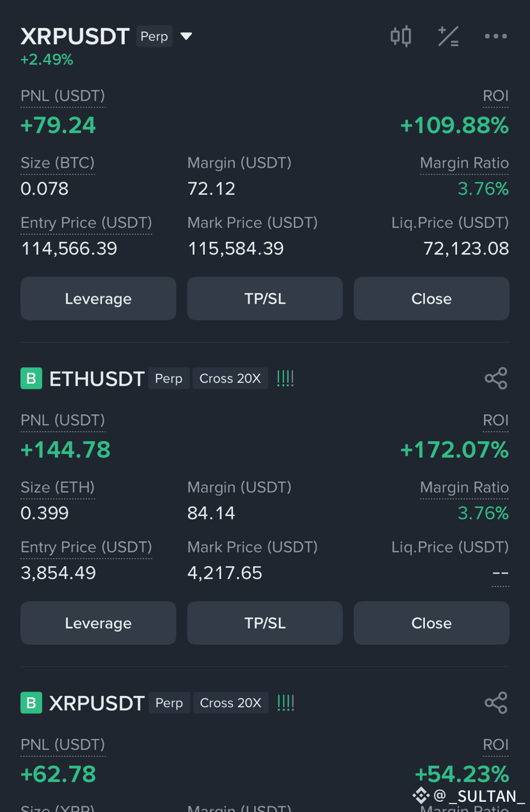Share the bottom XRPUSDT position
The height and width of the screenshot is (812, 530).
click(x=496, y=702)
